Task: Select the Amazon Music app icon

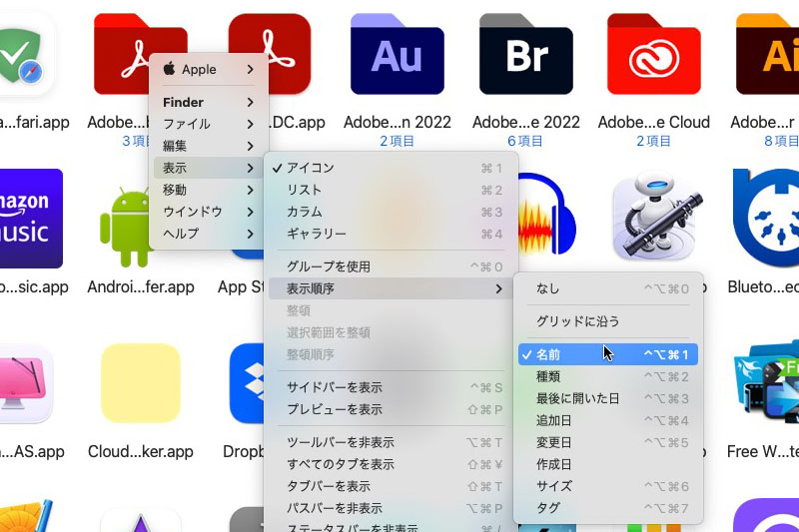Action: [31, 219]
